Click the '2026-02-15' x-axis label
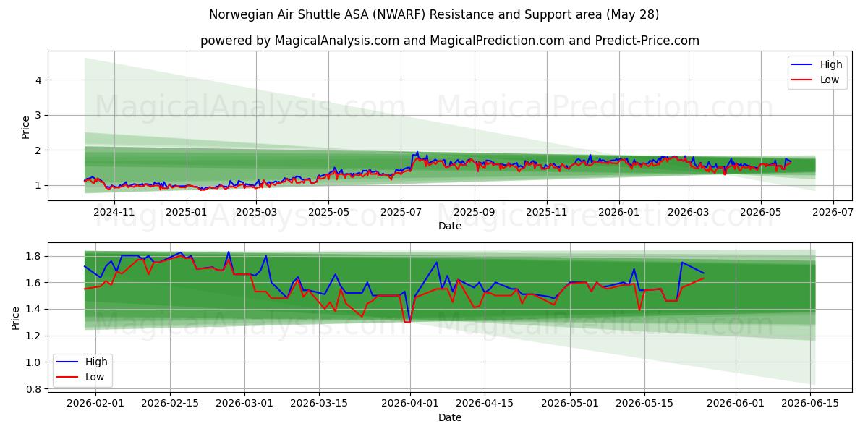The height and width of the screenshot is (434, 868). [x=170, y=404]
